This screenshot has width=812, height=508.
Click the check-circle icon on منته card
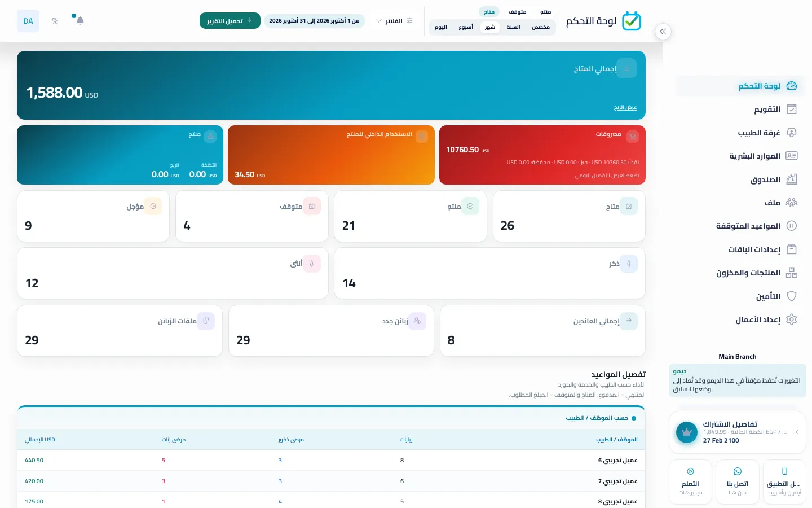click(470, 206)
